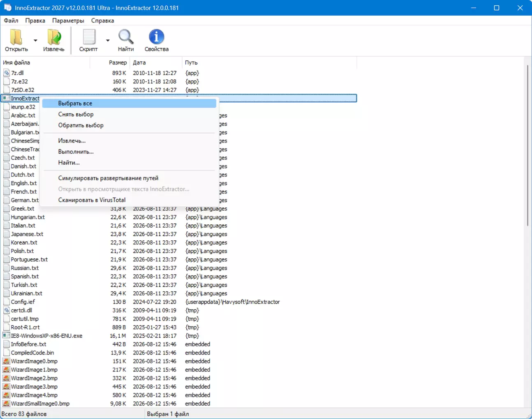The image size is (532, 419).
Task: Choose Найти... in context menu
Action: pos(129,163)
